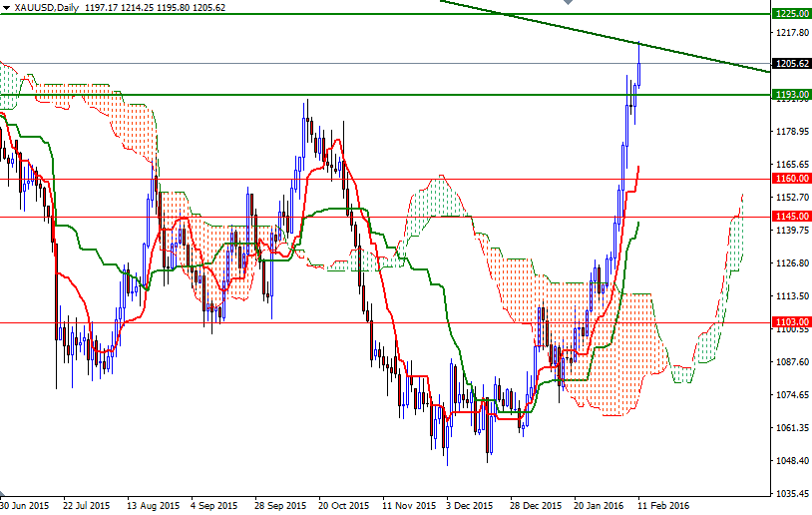Viewport: 812px width, 515px height.
Task: Click the 11 Feb 2016 date label
Action: coord(662,506)
